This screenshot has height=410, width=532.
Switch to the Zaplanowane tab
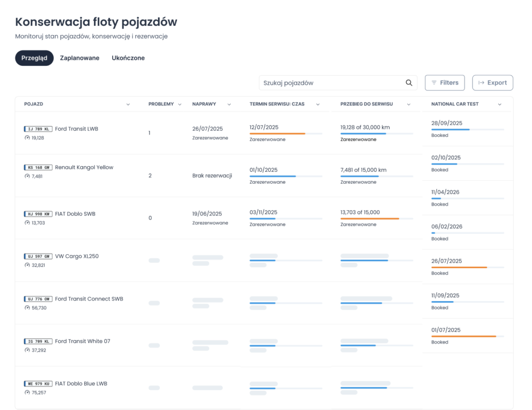point(79,58)
